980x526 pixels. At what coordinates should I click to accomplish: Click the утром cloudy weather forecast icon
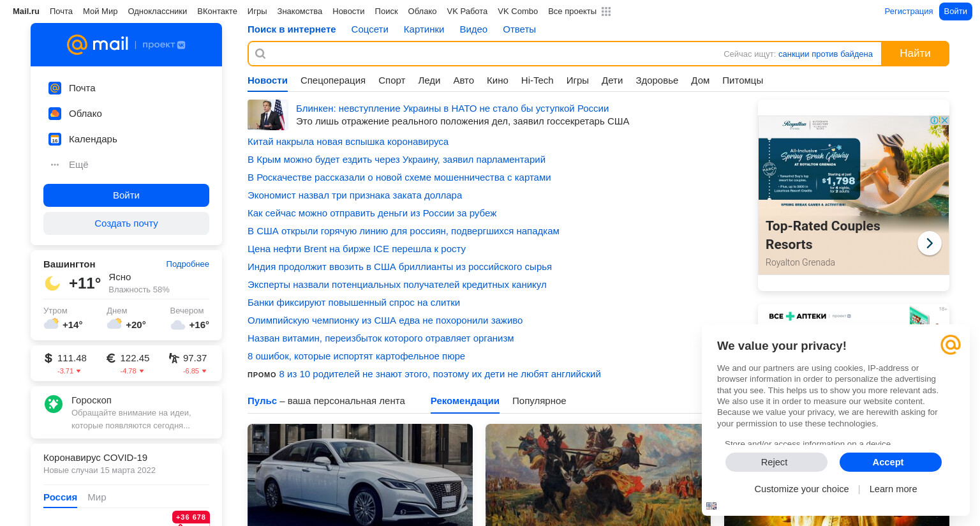(51, 324)
